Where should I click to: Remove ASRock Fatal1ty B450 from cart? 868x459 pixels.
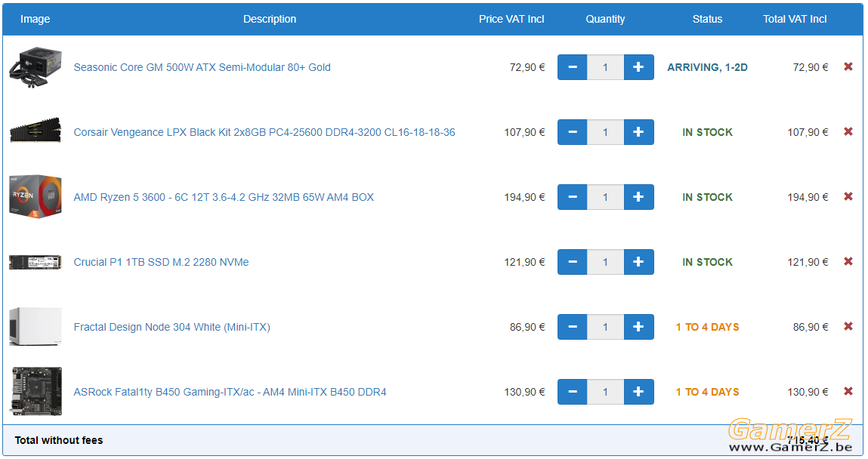[x=848, y=391]
